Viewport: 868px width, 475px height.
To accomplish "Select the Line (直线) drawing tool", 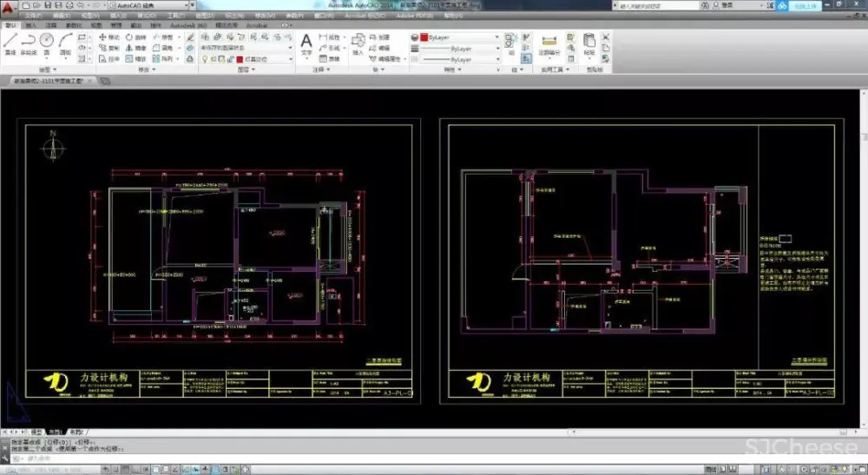I will point(10,42).
